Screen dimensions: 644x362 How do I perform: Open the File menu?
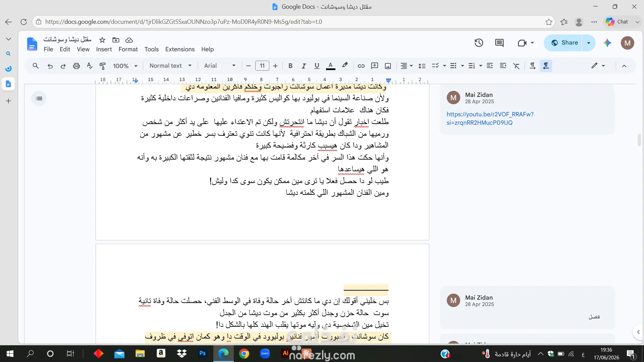[x=48, y=49]
